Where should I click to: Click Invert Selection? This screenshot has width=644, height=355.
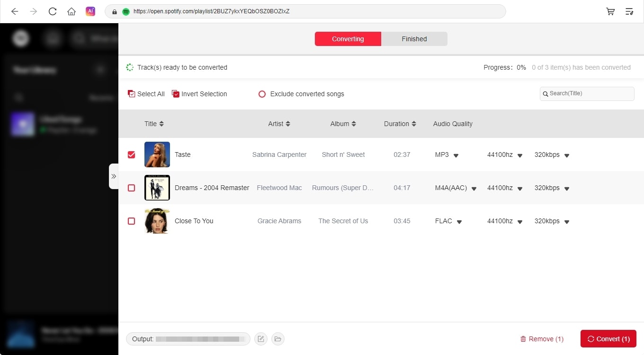coord(199,94)
